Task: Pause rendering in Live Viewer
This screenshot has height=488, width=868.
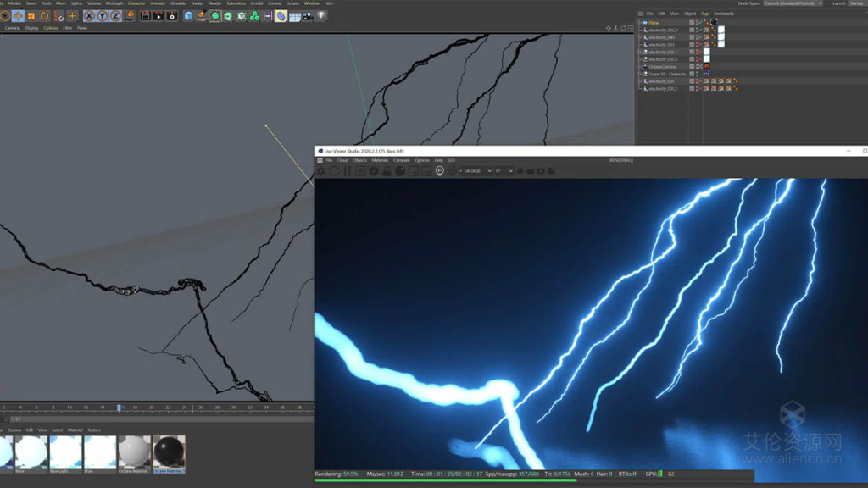Action: pyautogui.click(x=348, y=171)
